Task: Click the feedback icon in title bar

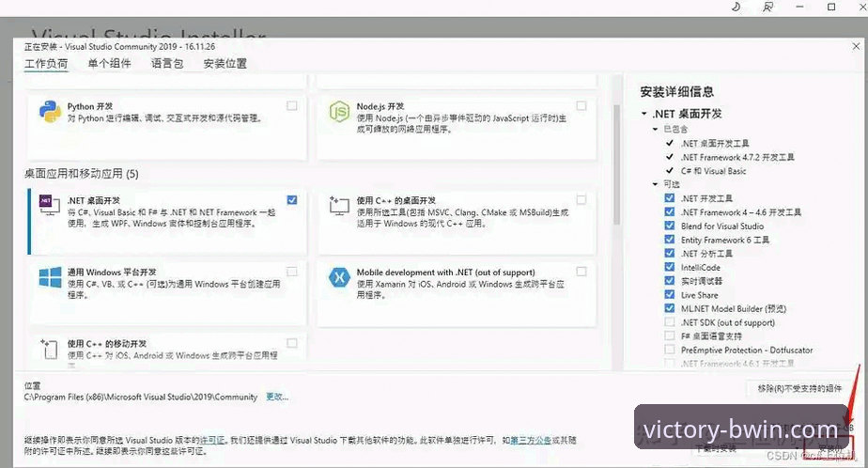Action: pos(767,7)
